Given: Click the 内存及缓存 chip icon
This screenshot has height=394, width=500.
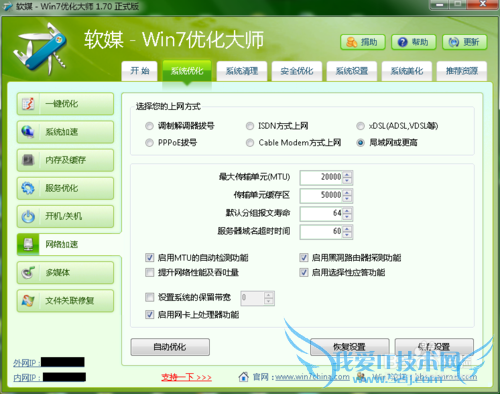Looking at the screenshot, I should (28, 160).
